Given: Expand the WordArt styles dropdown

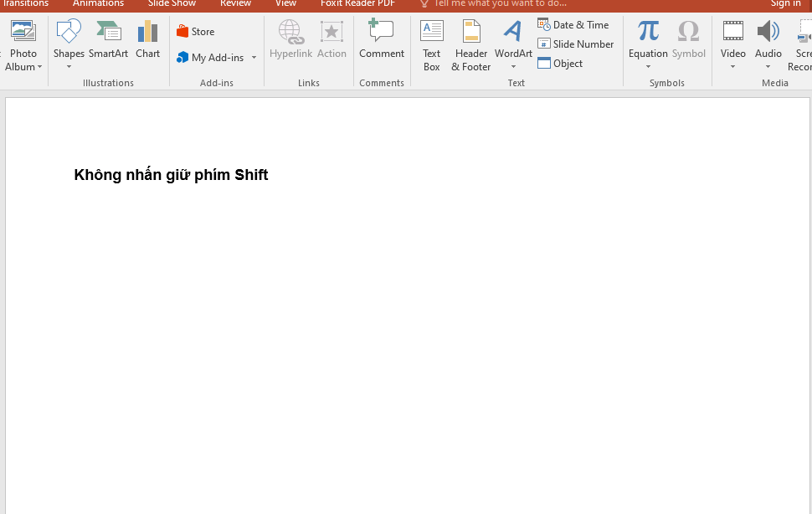Looking at the screenshot, I should pos(513,67).
